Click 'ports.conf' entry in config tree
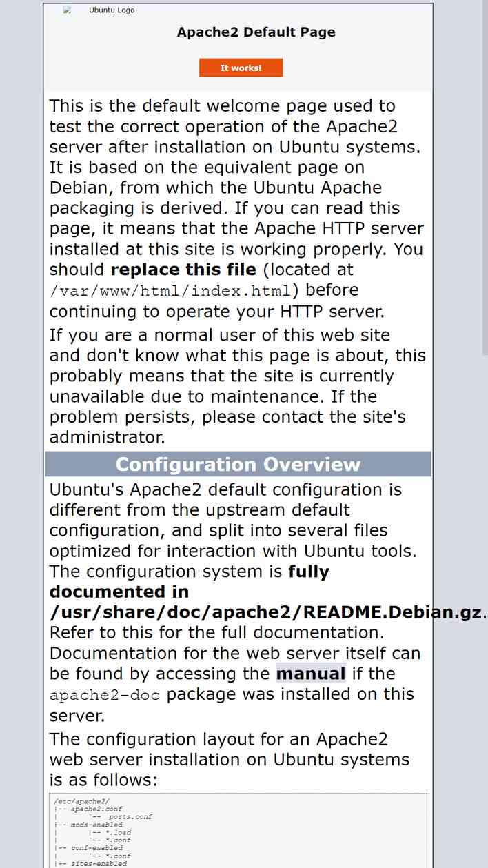This screenshot has width=488, height=868. pyautogui.click(x=130, y=817)
